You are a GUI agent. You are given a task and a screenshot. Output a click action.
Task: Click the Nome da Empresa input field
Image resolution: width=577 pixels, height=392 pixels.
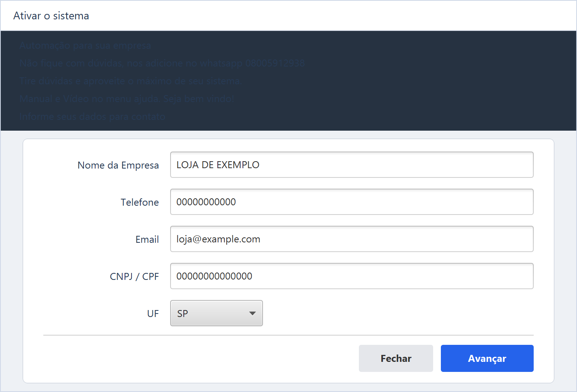point(352,165)
